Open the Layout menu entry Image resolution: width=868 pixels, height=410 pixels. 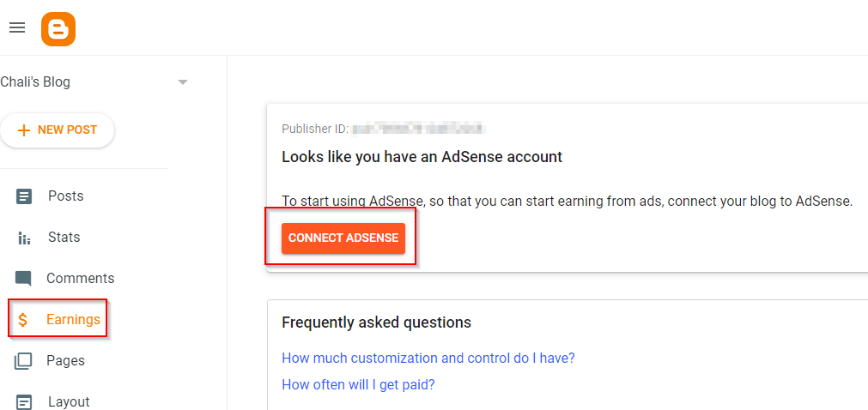click(69, 401)
